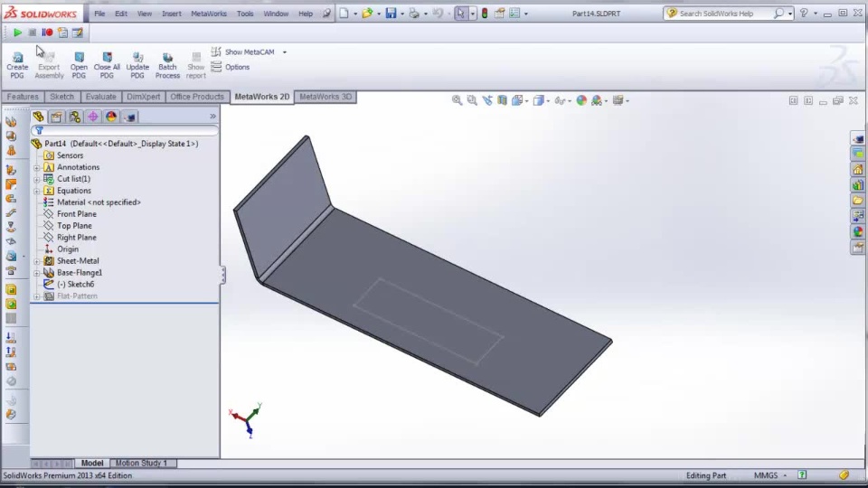Open the Insert menu

click(x=172, y=14)
